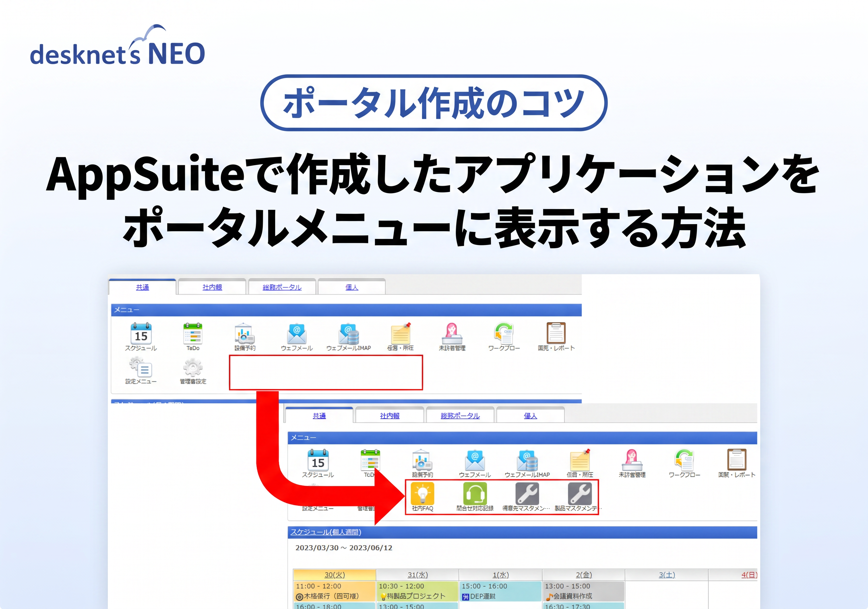The image size is (868, 609).
Task: Open the 13:00 - 15:00 会議資料作成 event
Action: point(584,591)
